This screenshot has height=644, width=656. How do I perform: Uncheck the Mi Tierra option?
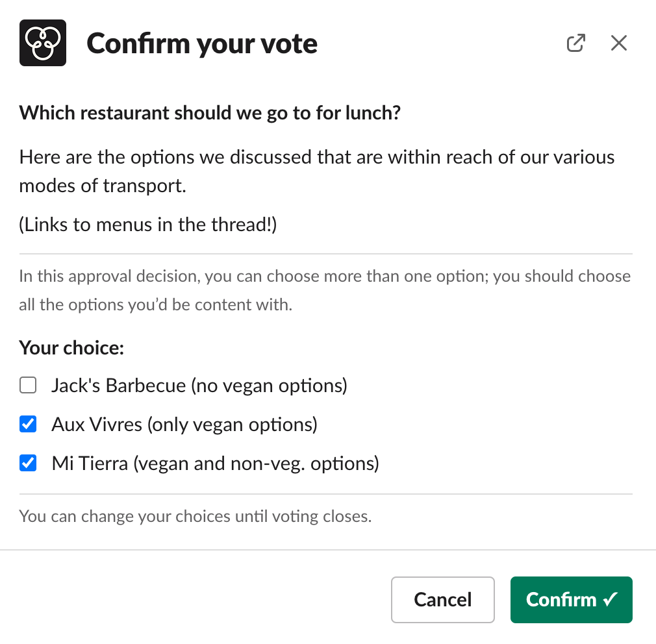coord(28,463)
